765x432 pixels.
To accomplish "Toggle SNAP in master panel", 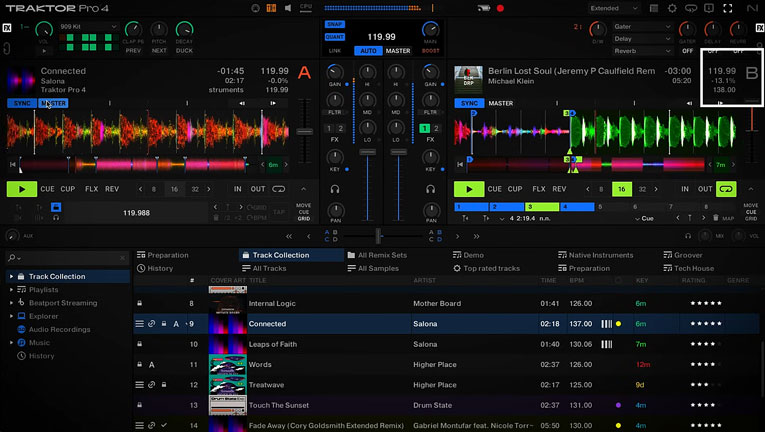I will point(335,24).
